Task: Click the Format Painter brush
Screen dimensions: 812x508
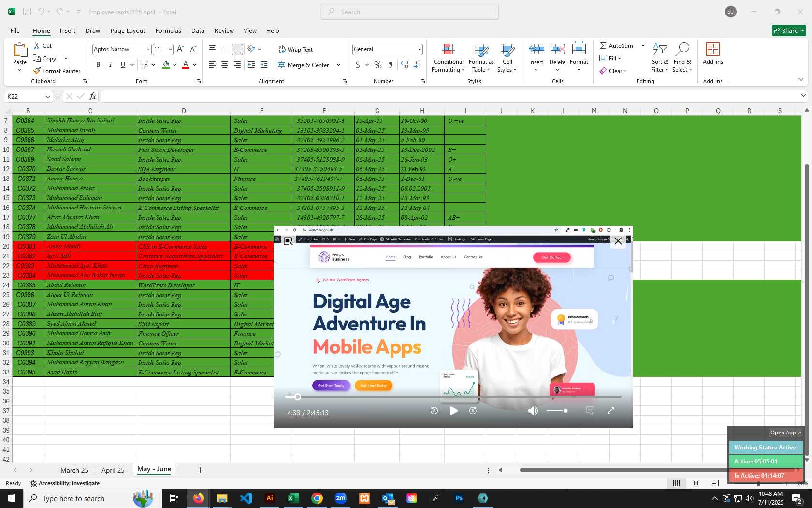Action: pyautogui.click(x=57, y=71)
